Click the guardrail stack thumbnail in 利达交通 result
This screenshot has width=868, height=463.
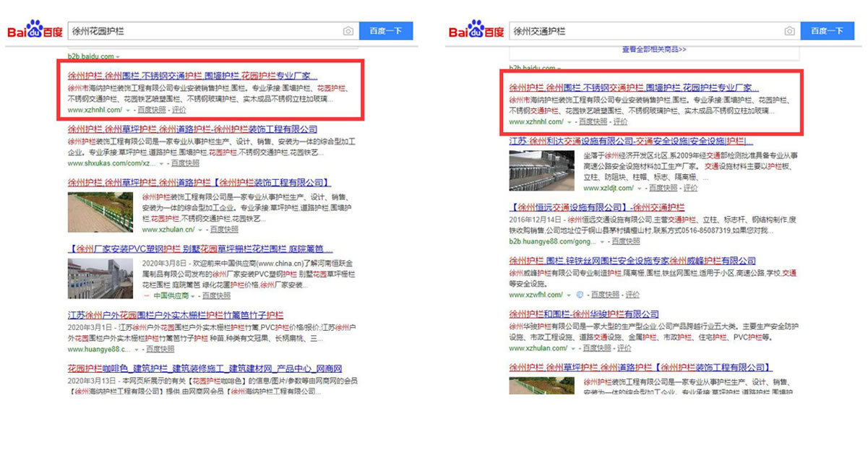[542, 170]
